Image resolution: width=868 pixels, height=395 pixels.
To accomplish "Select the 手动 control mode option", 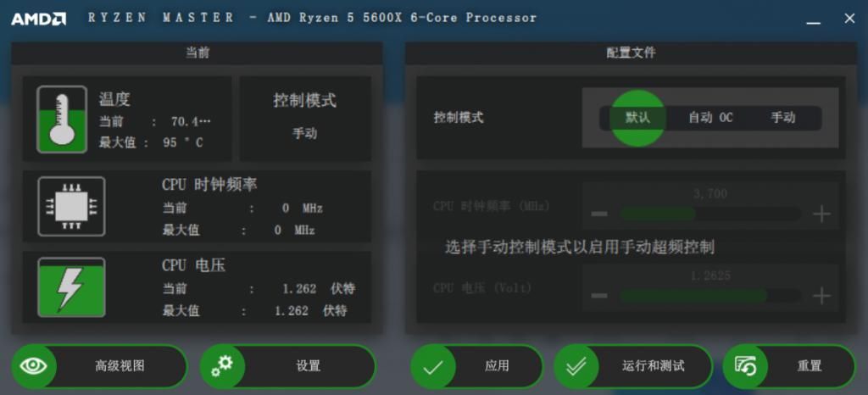I will (x=782, y=118).
